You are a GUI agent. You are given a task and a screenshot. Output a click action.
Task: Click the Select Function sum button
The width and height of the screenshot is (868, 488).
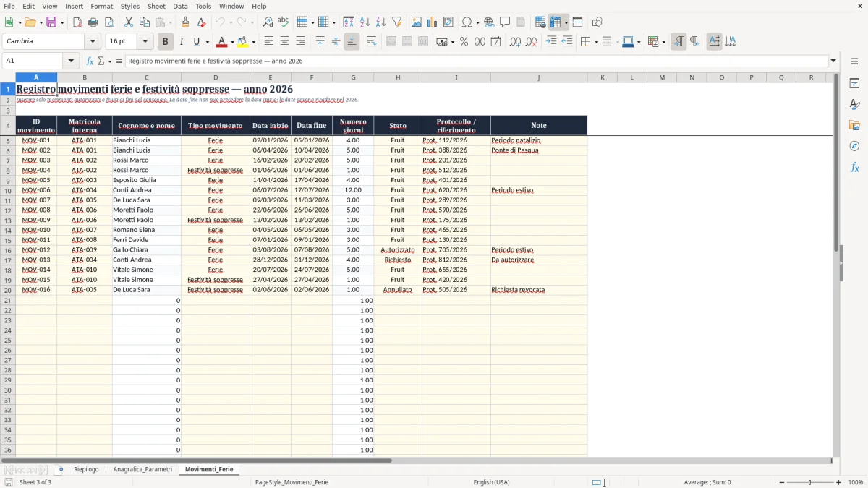(101, 61)
